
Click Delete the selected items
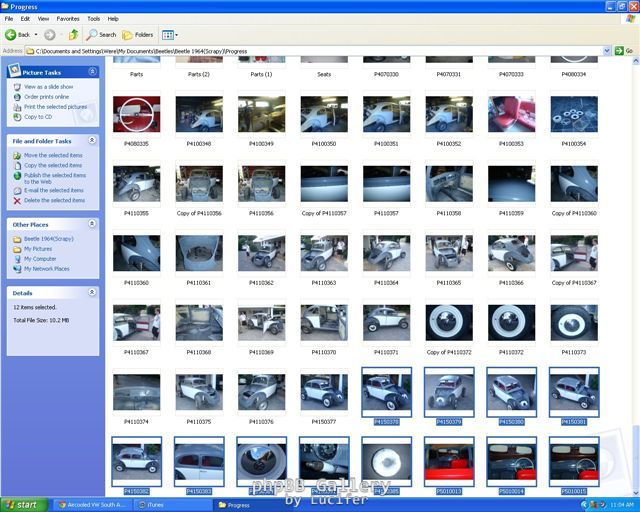(54, 200)
